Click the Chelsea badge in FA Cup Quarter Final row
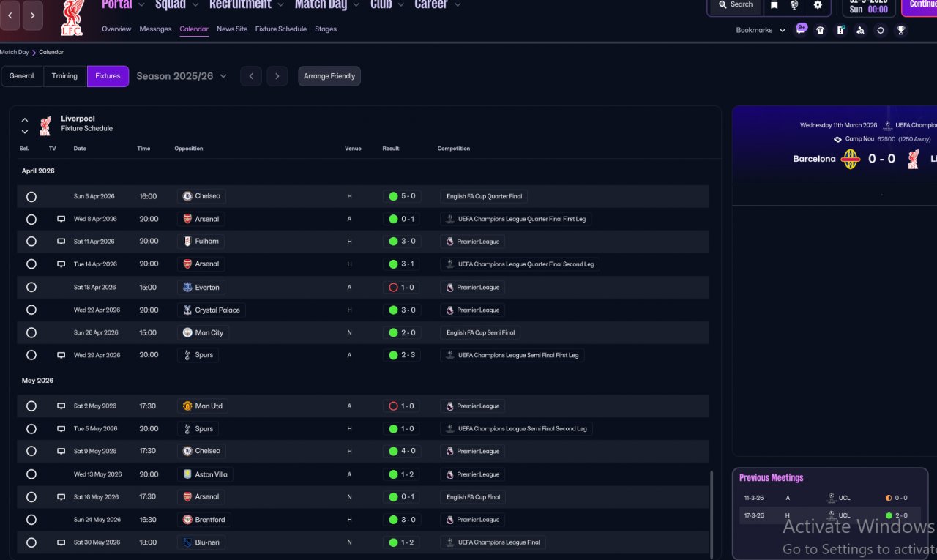This screenshot has width=937, height=560. click(187, 196)
